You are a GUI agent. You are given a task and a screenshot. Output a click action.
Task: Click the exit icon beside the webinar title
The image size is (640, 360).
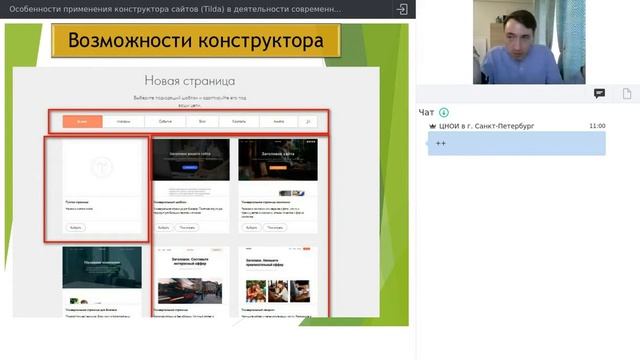402,9
